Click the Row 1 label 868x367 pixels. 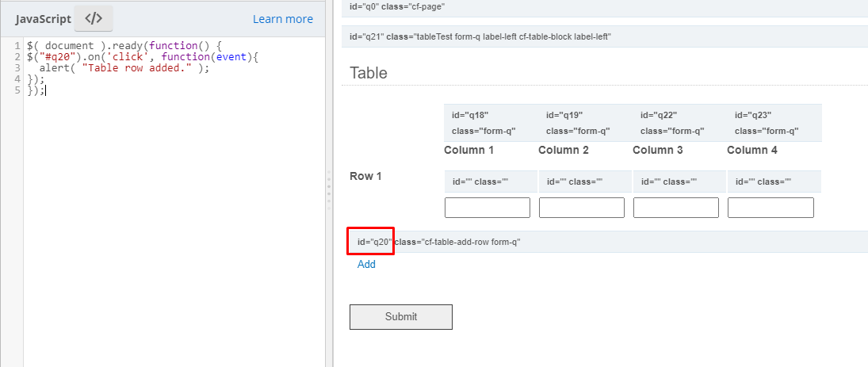(365, 177)
